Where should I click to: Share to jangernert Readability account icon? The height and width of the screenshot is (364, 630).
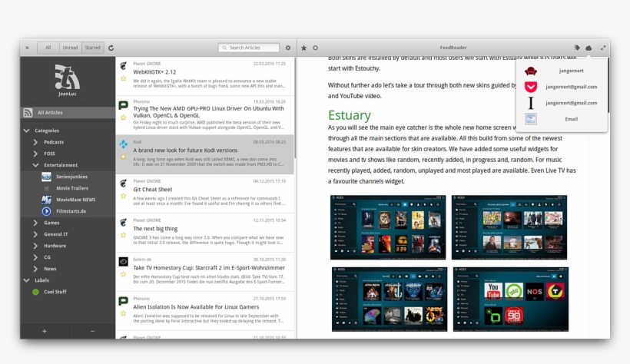point(531,71)
